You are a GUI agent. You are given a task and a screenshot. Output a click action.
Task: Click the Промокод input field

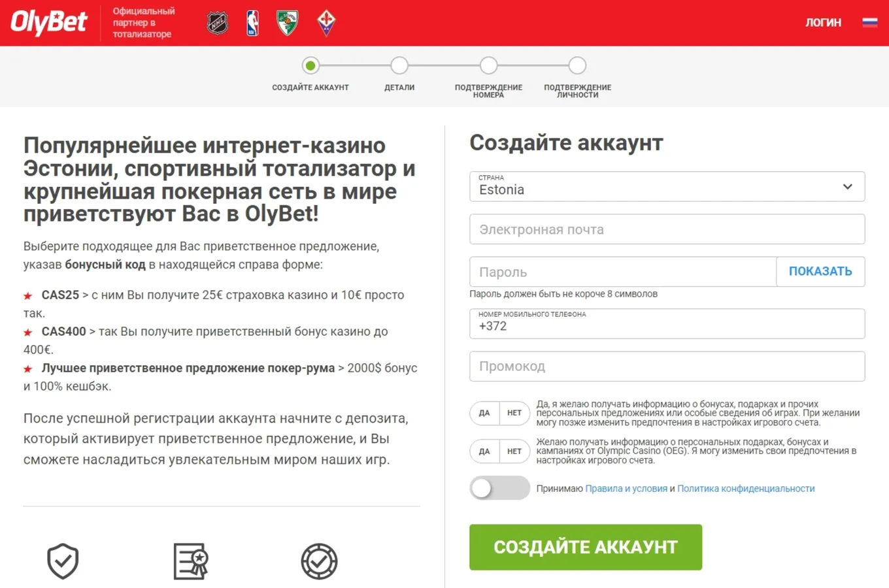pos(667,367)
